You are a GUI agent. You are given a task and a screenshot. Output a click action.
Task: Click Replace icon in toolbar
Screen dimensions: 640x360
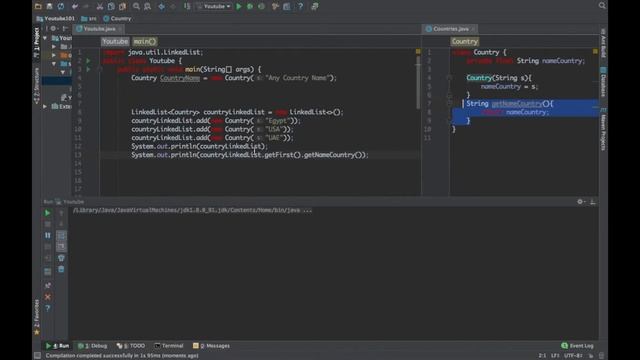pos(147,6)
